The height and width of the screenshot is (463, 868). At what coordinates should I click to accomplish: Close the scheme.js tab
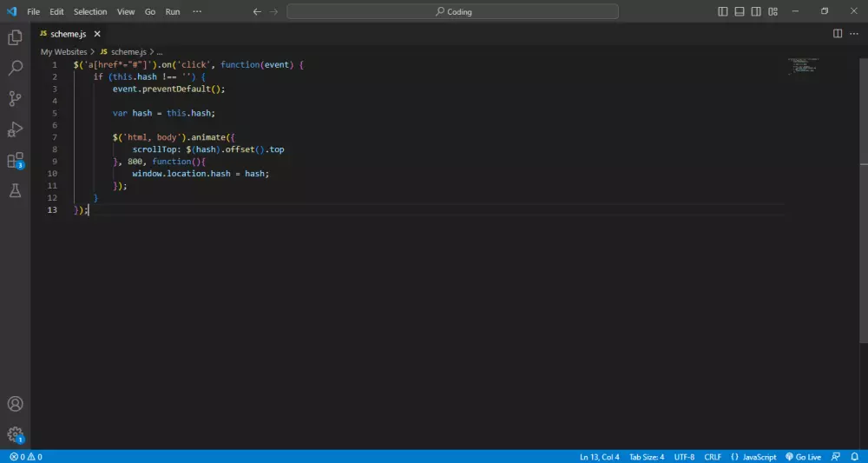97,34
